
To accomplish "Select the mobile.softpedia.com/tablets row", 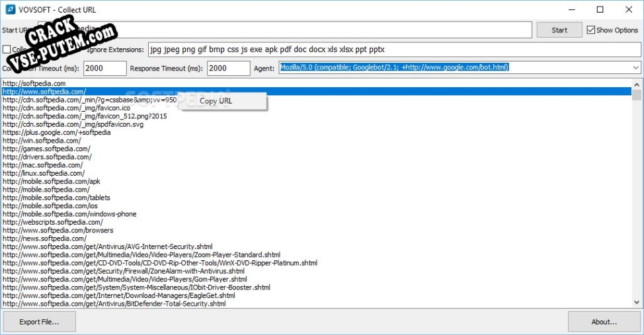I will pos(316,198).
